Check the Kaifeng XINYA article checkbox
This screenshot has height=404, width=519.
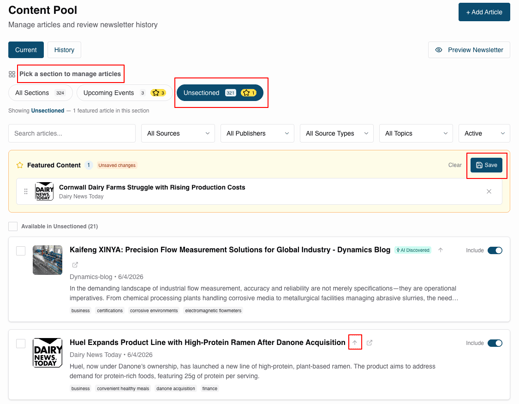point(21,251)
